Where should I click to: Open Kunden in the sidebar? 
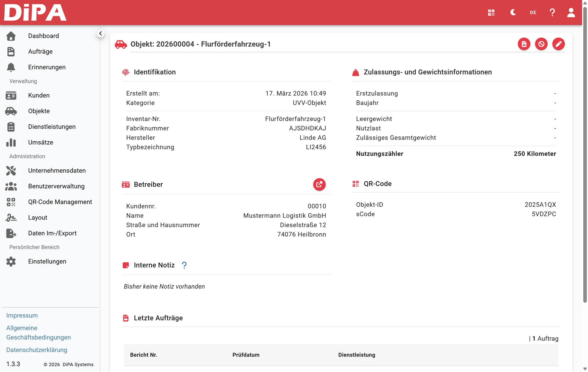coord(39,96)
